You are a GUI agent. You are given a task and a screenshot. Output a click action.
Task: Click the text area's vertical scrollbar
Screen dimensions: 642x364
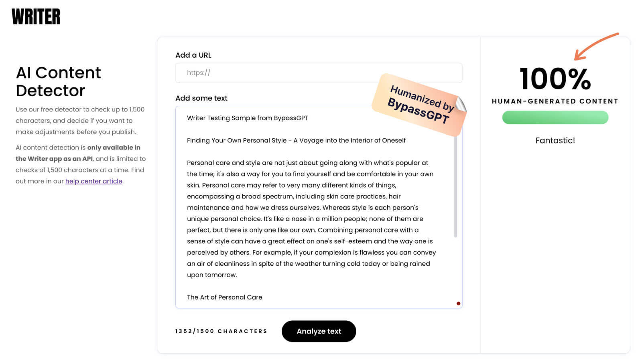point(455,188)
